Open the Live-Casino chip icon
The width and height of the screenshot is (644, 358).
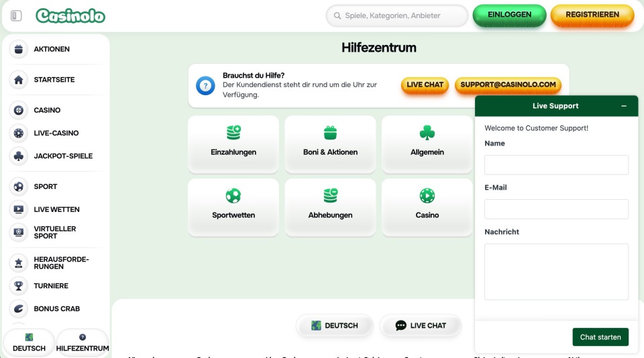click(x=19, y=133)
